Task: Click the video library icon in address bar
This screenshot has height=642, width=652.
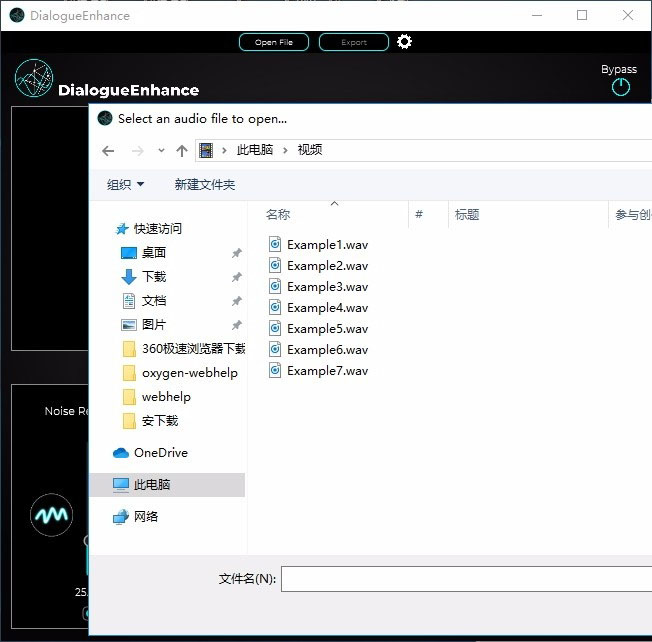Action: click(206, 151)
